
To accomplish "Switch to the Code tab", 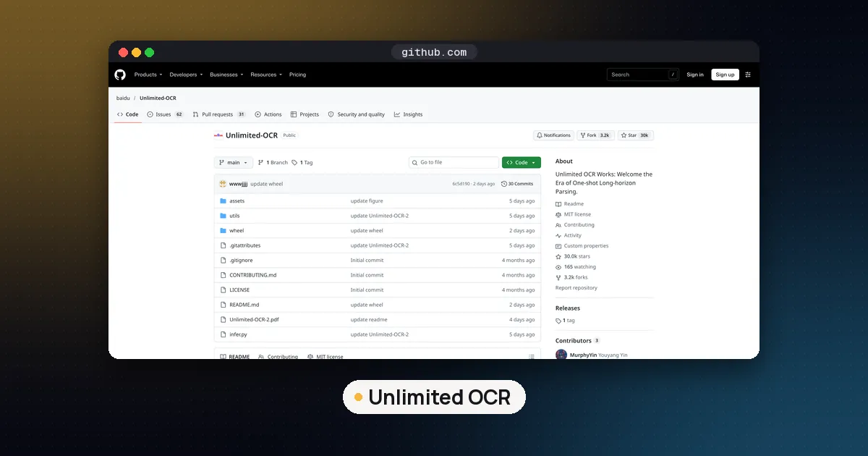I will [x=128, y=114].
